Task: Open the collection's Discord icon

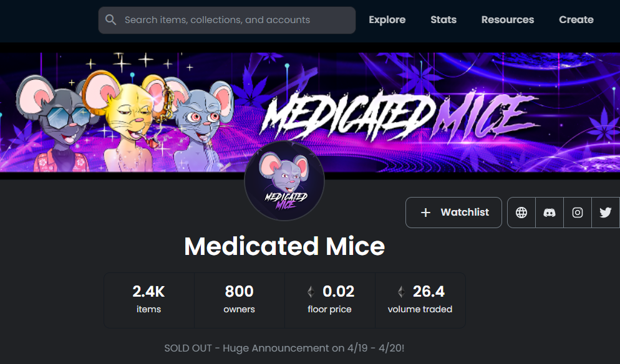Action: (x=549, y=212)
